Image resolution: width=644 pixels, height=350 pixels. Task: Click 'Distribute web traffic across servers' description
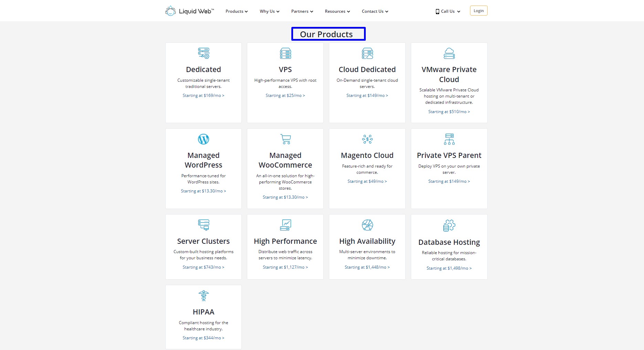tap(285, 255)
